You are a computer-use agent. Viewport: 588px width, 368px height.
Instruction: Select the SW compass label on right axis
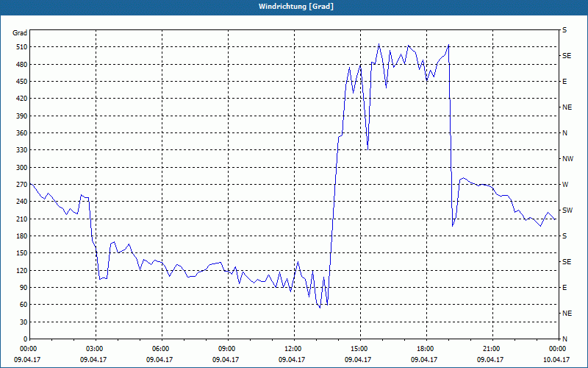click(x=567, y=210)
